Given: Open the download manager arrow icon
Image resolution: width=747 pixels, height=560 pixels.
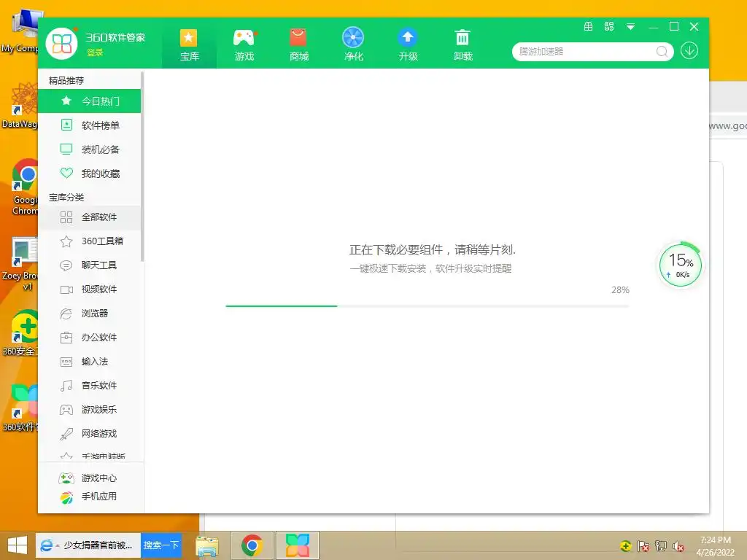Looking at the screenshot, I should click(689, 50).
